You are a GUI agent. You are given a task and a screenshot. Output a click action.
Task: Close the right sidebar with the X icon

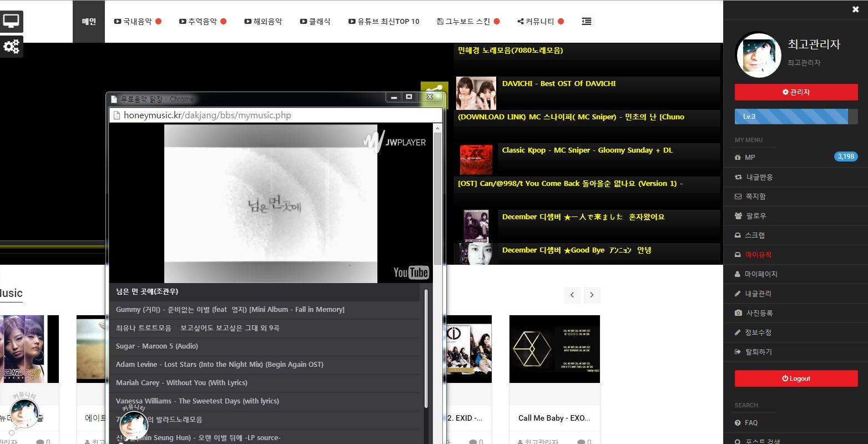click(855, 9)
